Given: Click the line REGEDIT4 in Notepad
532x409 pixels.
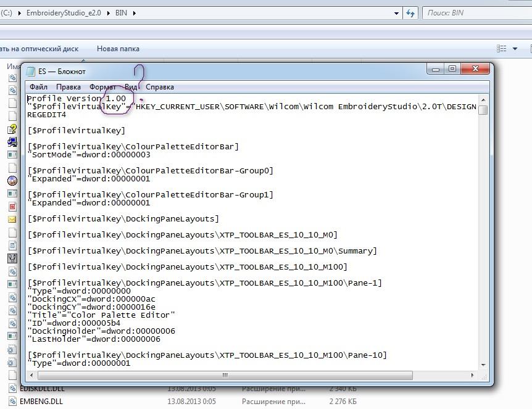Looking at the screenshot, I should coord(46,115).
